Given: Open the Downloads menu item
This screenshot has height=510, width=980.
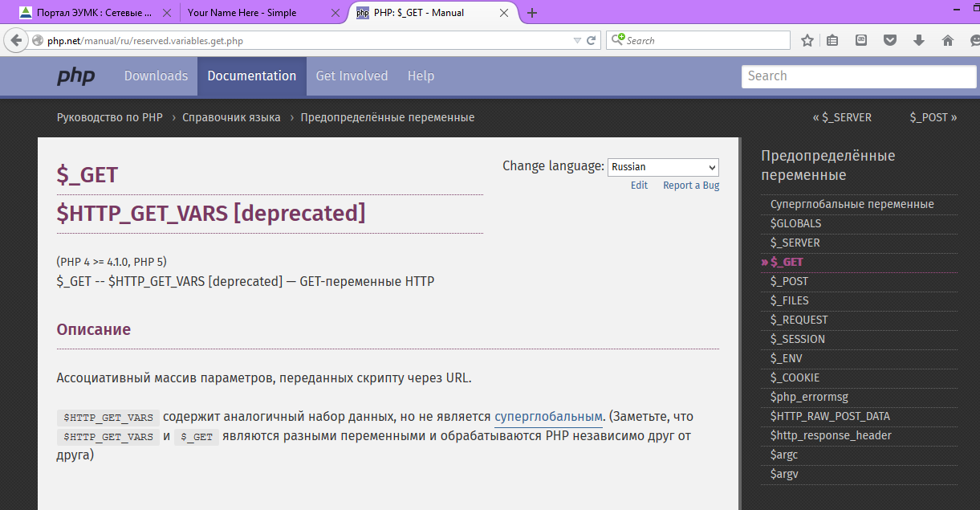Looking at the screenshot, I should [156, 76].
